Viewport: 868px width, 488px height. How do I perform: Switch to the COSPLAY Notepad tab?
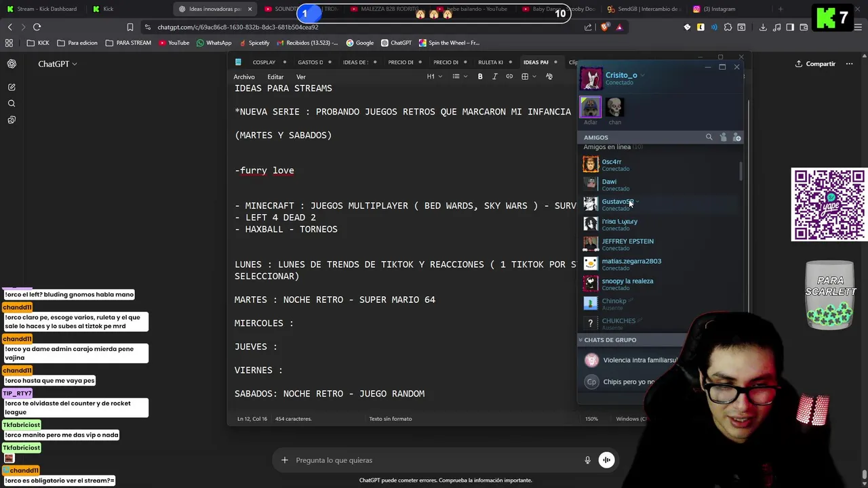[x=264, y=62]
